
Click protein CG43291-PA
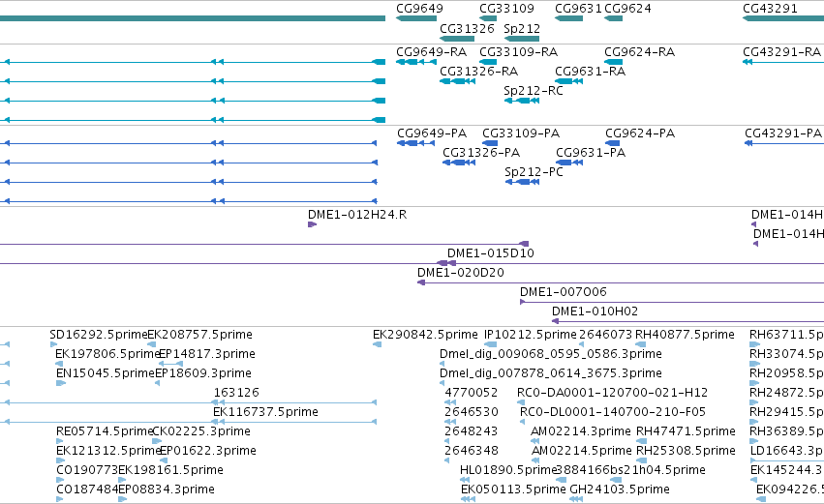[x=783, y=133]
